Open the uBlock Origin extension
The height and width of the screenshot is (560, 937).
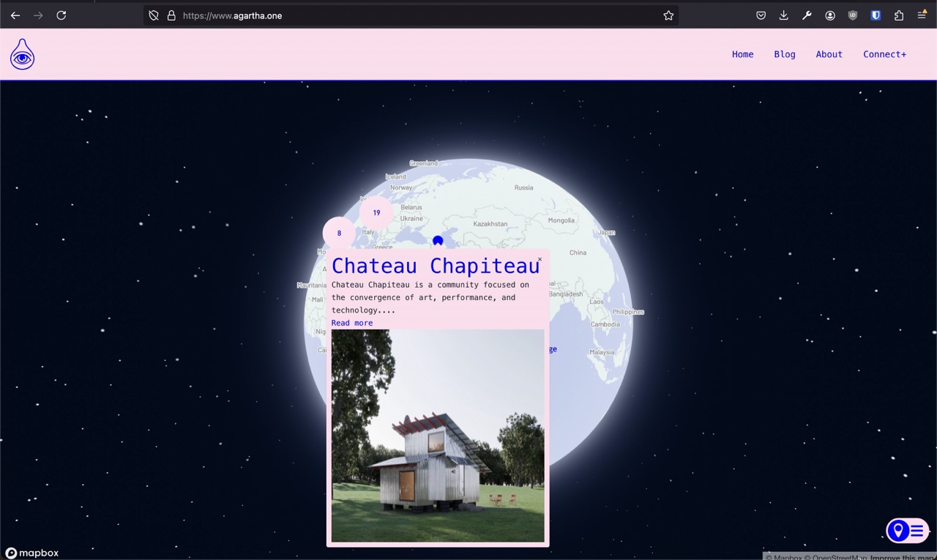(x=853, y=15)
